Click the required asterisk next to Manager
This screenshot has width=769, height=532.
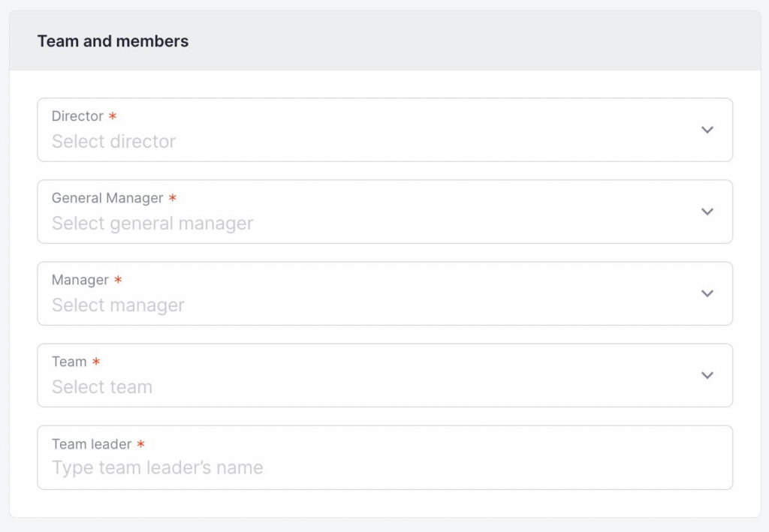(118, 280)
